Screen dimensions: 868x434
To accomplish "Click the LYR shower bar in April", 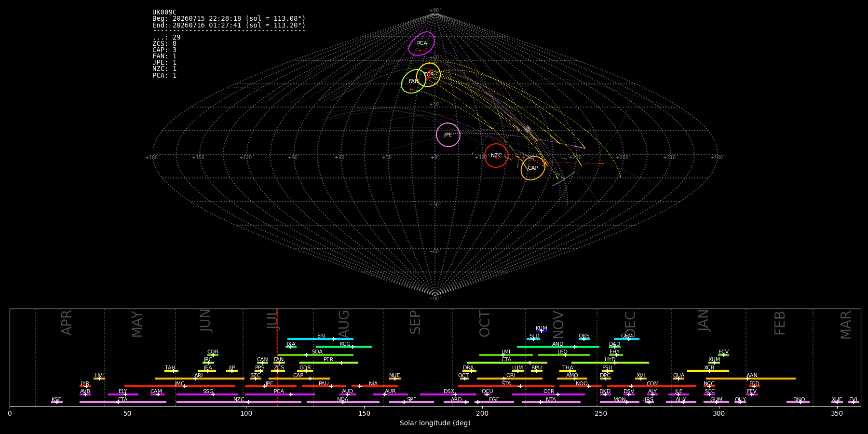I will click(85, 386).
